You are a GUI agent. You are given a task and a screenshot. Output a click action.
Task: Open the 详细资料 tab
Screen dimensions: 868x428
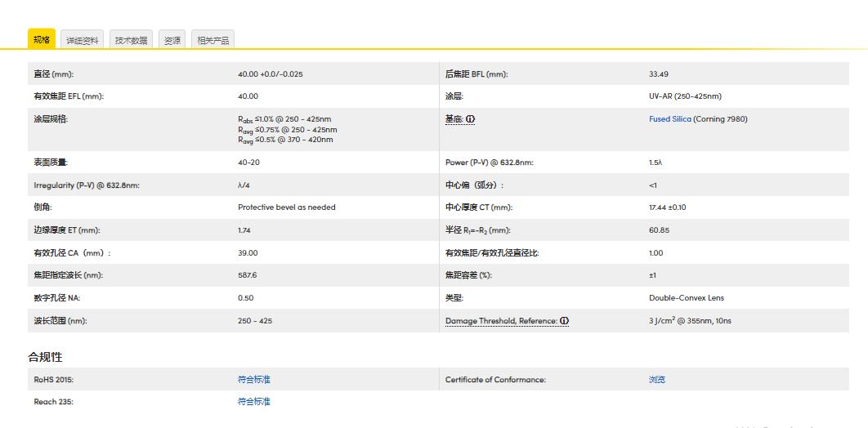83,40
